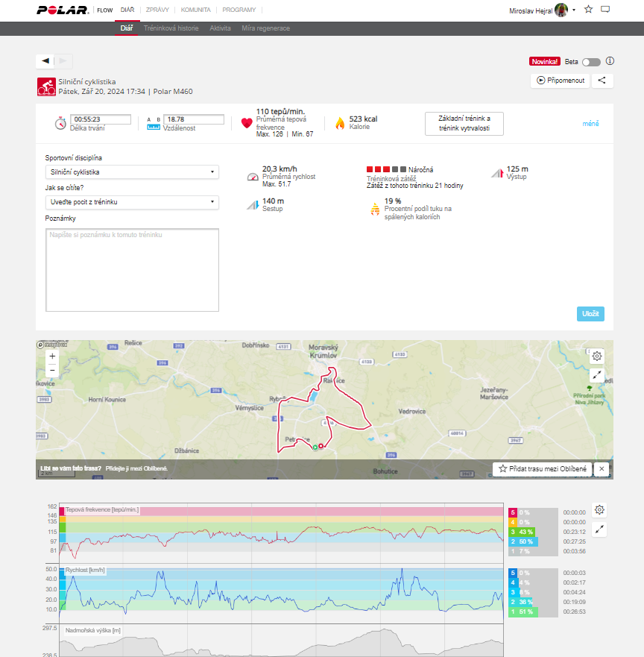
Task: Click the Moravský Krumlov map label
Action: pos(323,351)
